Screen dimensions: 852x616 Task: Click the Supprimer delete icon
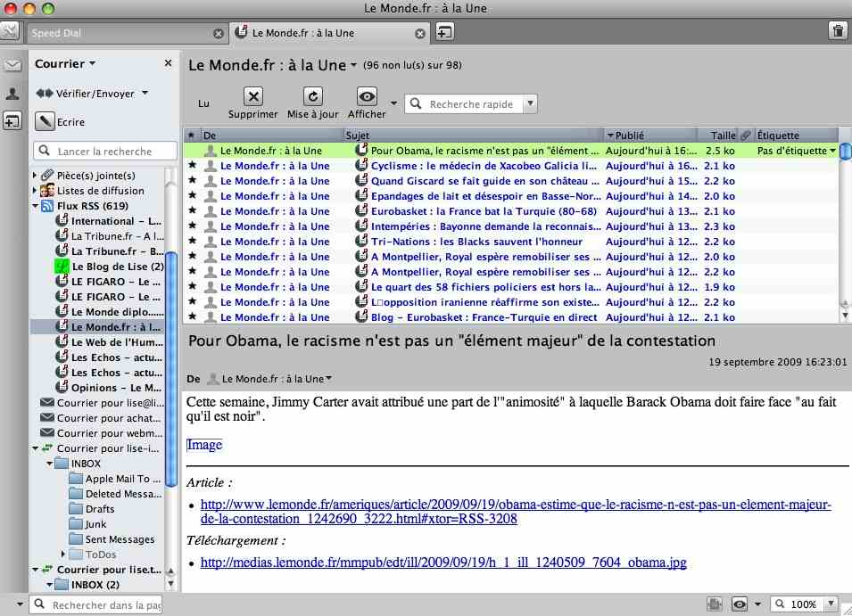[x=253, y=96]
